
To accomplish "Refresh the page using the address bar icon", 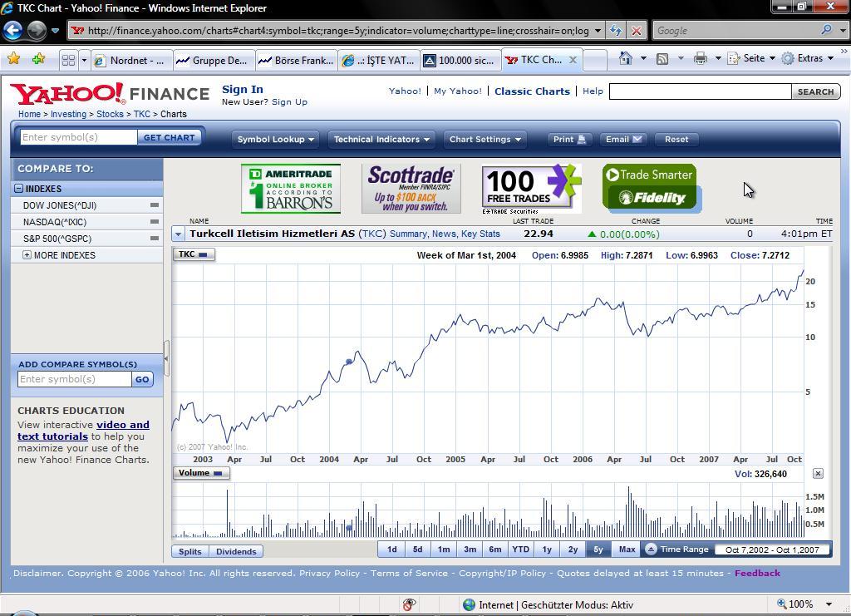I will 616,31.
